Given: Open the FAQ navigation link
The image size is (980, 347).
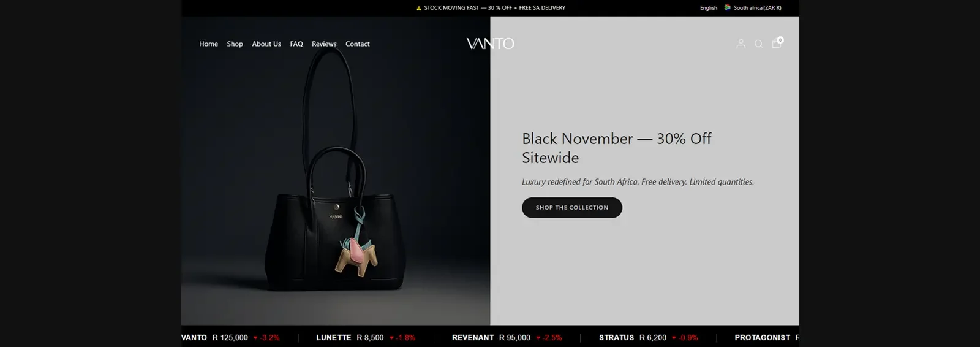Looking at the screenshot, I should coord(296,44).
